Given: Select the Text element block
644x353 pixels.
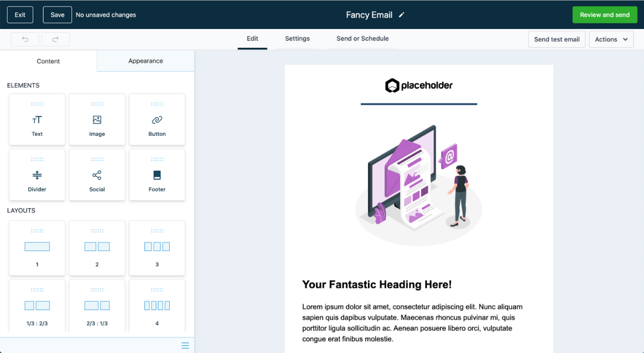Looking at the screenshot, I should click(37, 119).
